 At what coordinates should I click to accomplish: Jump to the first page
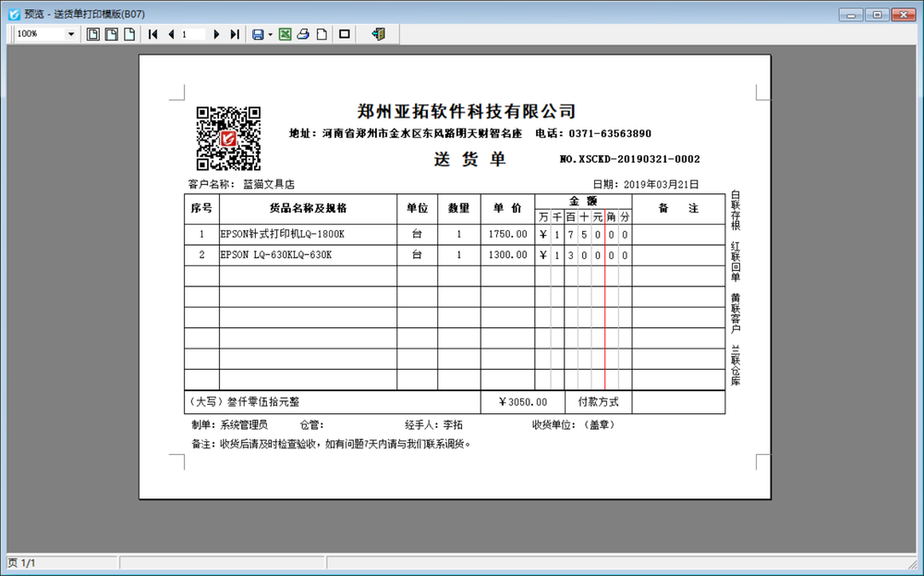(153, 34)
